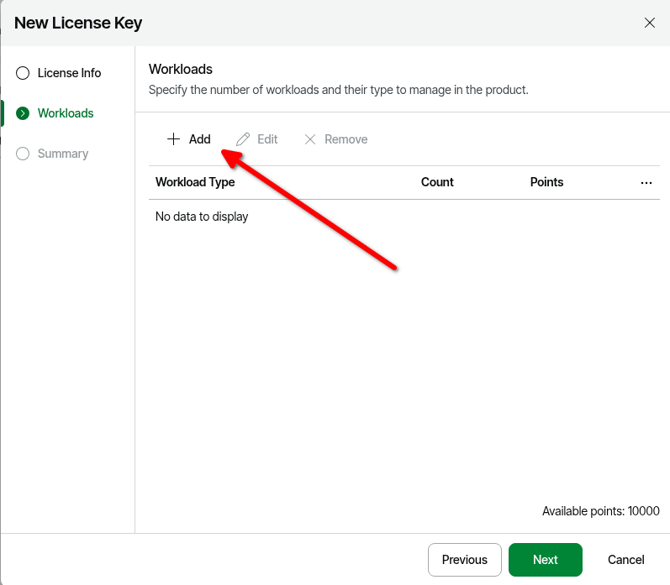The image size is (670, 585).
Task: Click the License Info step circle icon
Action: 23,73
